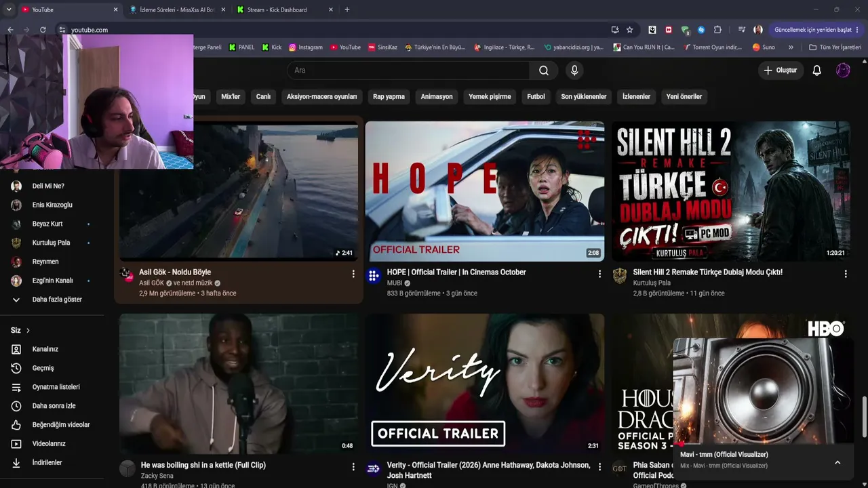
Task: Click the Oluştur create button
Action: point(781,70)
